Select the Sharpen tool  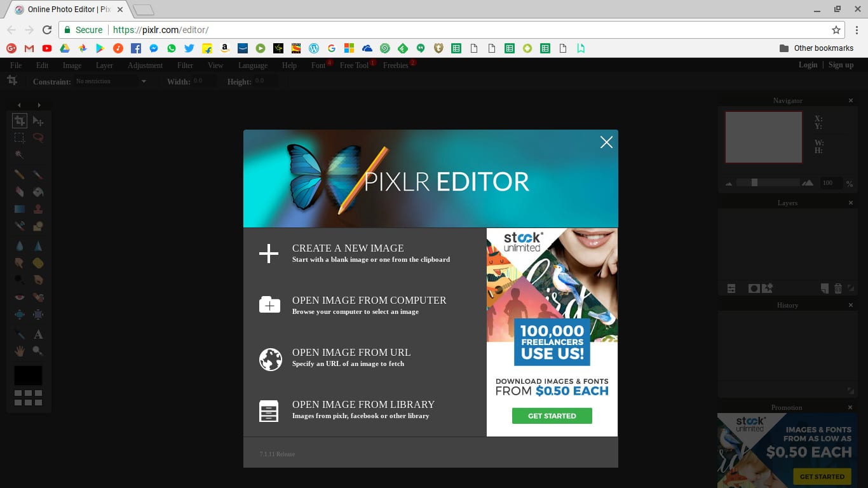point(38,245)
